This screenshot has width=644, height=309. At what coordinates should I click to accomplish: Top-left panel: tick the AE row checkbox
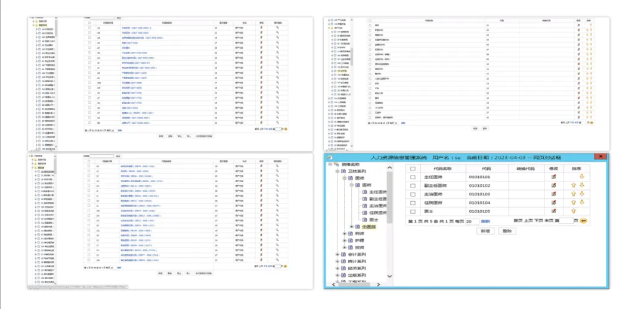(x=89, y=43)
